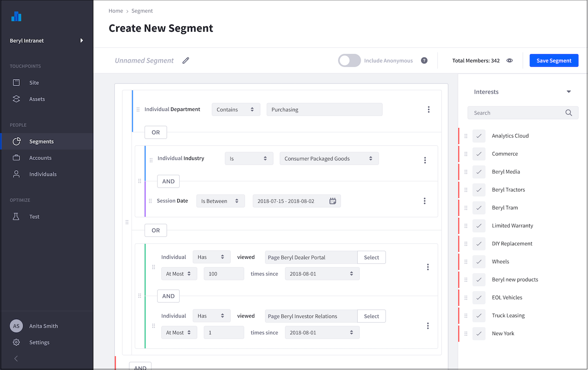Click the Save Segment button
The width and height of the screenshot is (588, 370).
554,60
